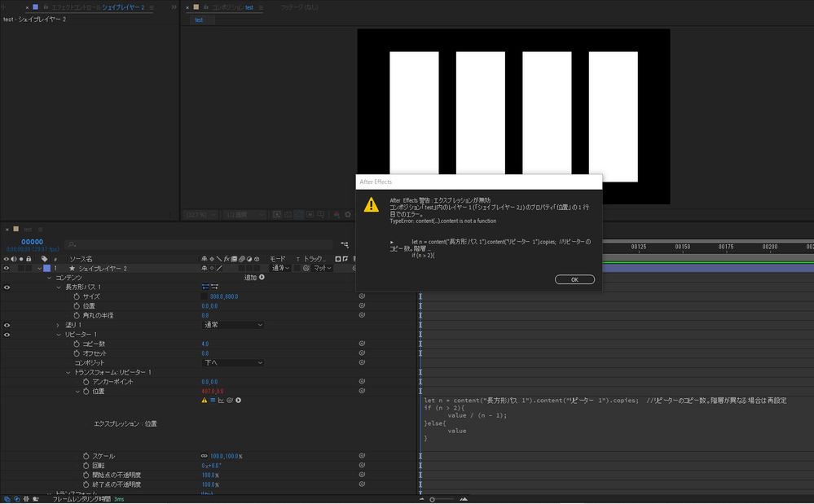Toggle visibility eye of 塗り 1
Viewport: 814px width, 504px height.
7,325
